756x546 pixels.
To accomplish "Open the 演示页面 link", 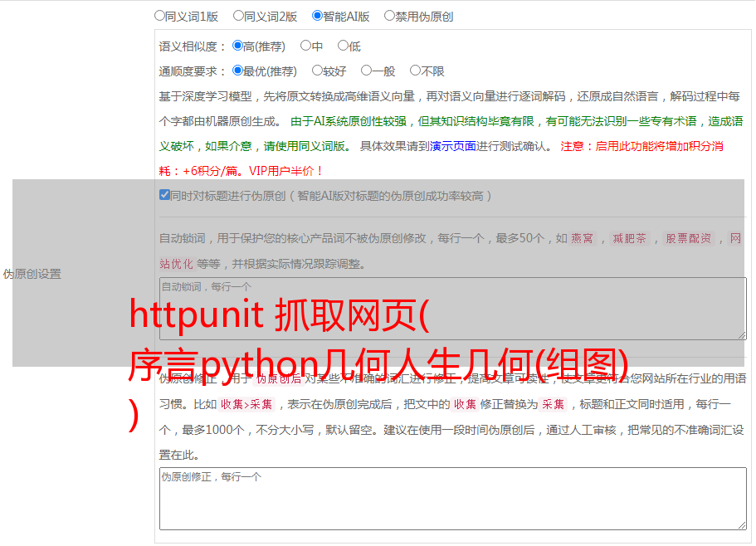I will (452, 146).
